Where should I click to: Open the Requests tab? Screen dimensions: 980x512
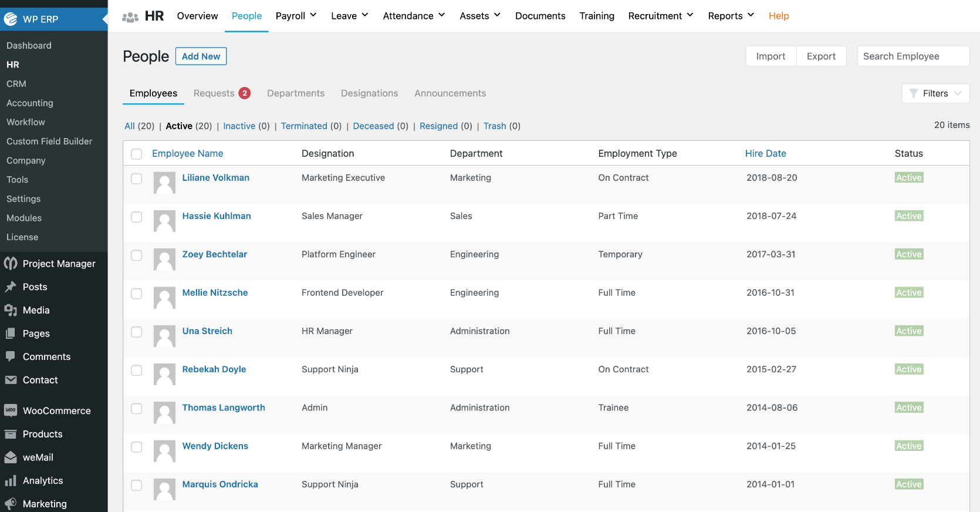click(214, 93)
